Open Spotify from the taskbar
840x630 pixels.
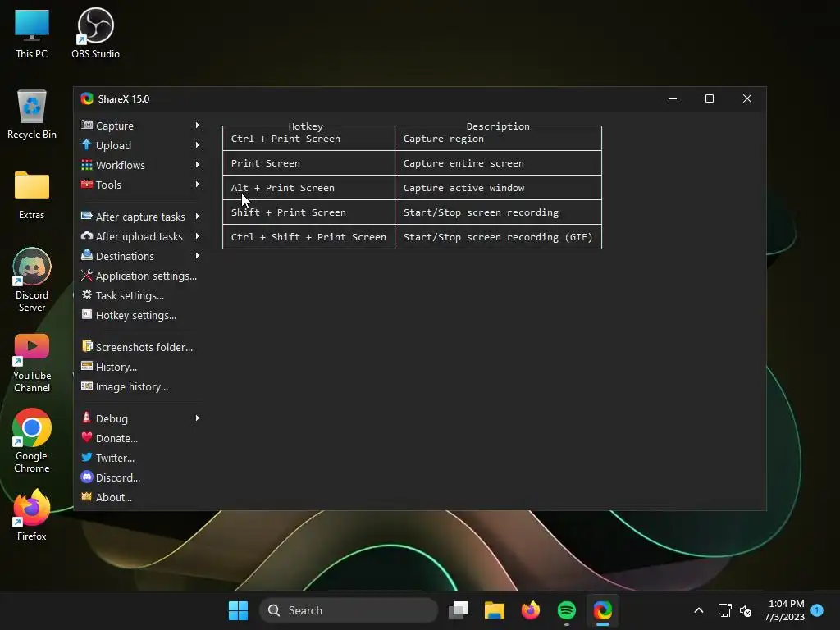[567, 610]
